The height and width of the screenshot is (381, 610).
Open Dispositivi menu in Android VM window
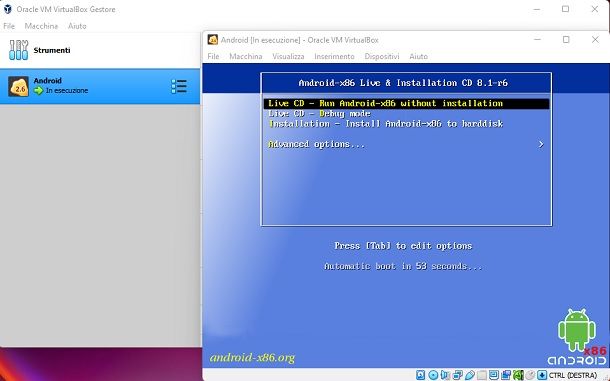(382, 56)
